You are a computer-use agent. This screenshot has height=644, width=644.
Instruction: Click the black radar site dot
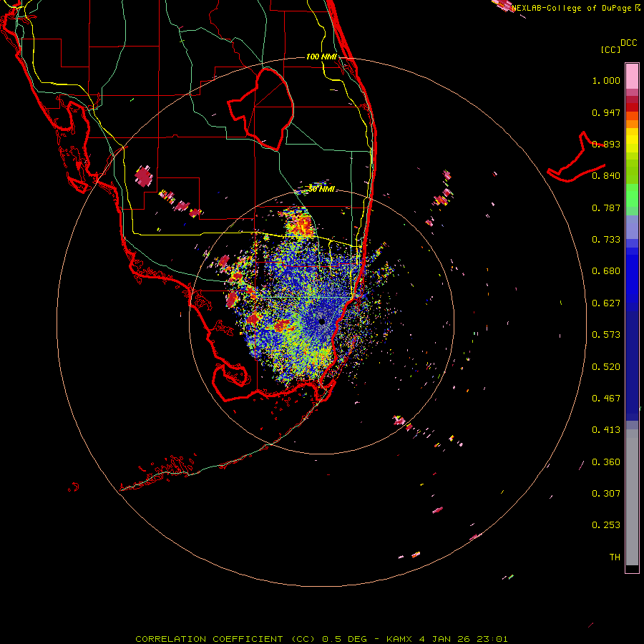coord(321,321)
